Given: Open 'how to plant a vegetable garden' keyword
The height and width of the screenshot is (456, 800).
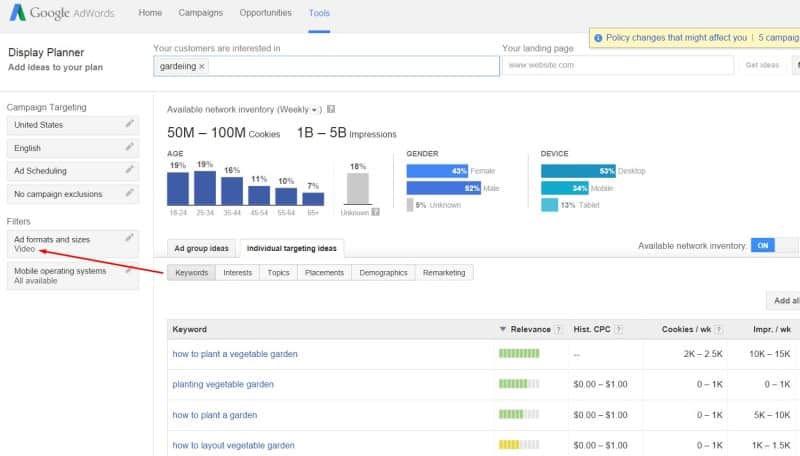Looking at the screenshot, I should (x=235, y=353).
